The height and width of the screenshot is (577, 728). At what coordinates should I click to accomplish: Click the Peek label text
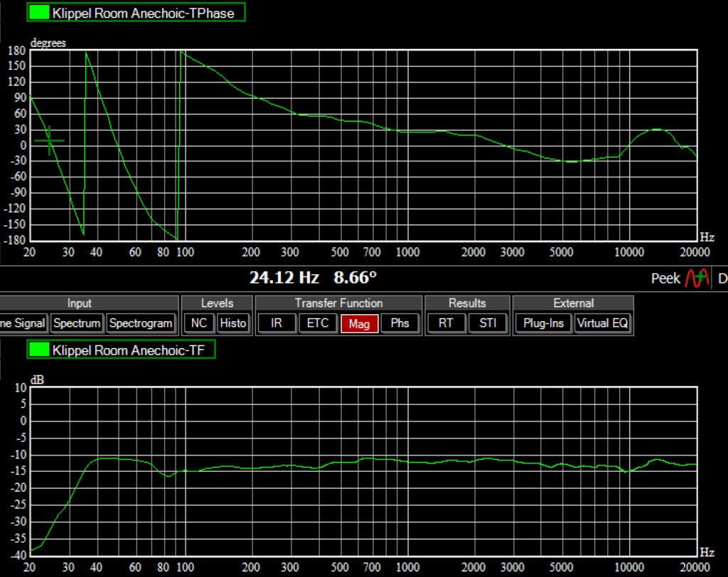pyautogui.click(x=665, y=279)
